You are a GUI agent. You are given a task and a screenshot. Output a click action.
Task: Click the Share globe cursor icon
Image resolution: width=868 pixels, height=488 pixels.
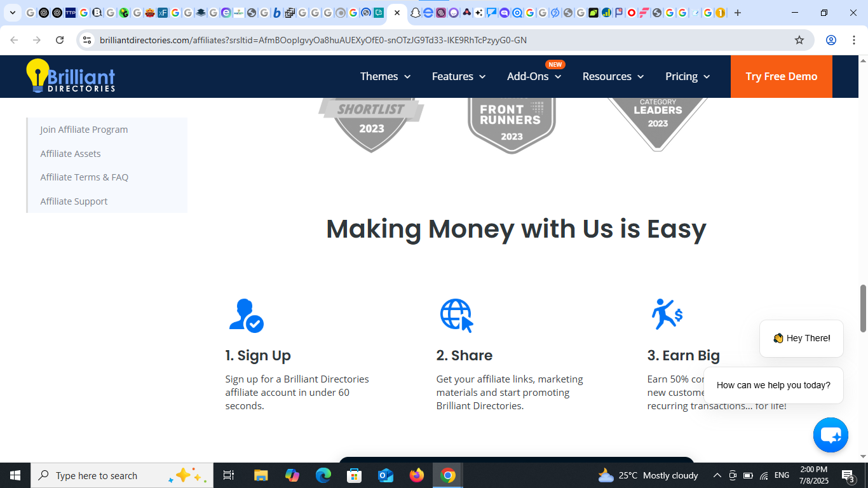pos(457,315)
